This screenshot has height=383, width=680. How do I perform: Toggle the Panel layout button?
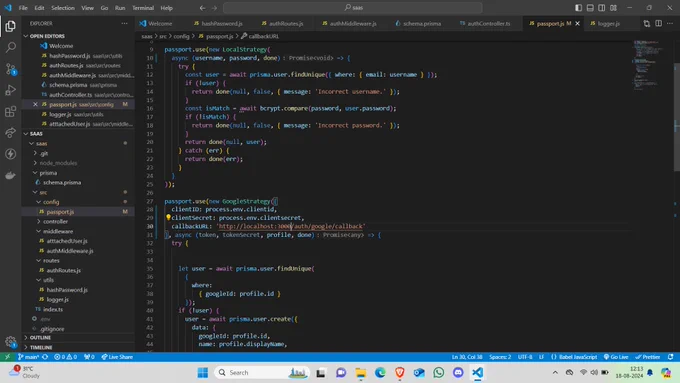590,8
